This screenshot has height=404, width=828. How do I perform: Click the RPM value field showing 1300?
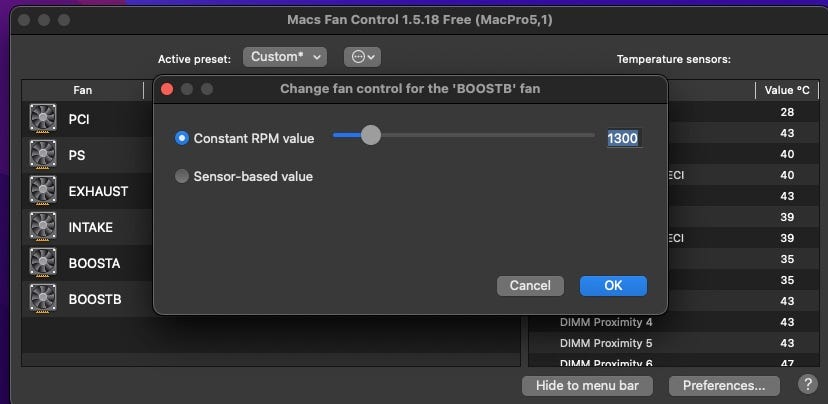point(623,138)
